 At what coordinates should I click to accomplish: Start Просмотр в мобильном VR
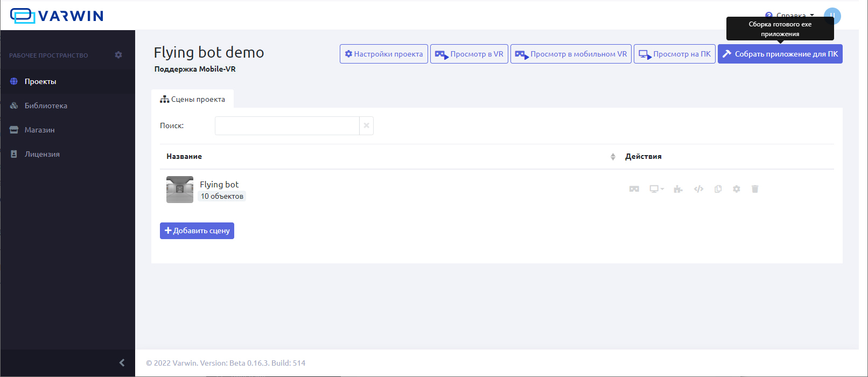coord(571,54)
